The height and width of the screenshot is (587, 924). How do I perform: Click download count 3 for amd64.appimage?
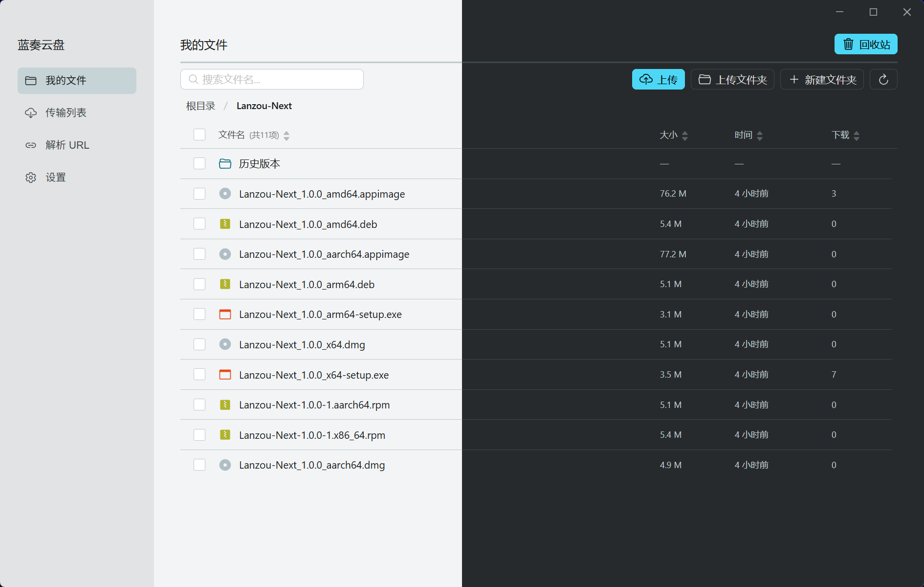click(834, 194)
